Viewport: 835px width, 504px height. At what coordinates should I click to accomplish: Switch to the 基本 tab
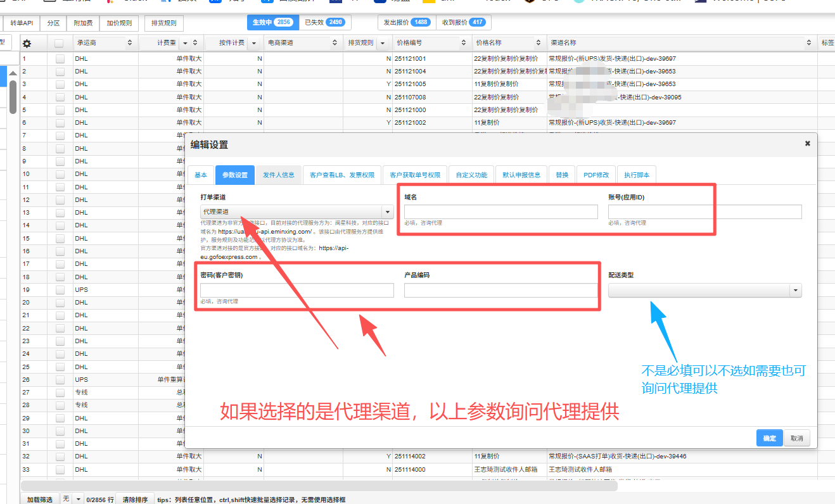click(201, 175)
